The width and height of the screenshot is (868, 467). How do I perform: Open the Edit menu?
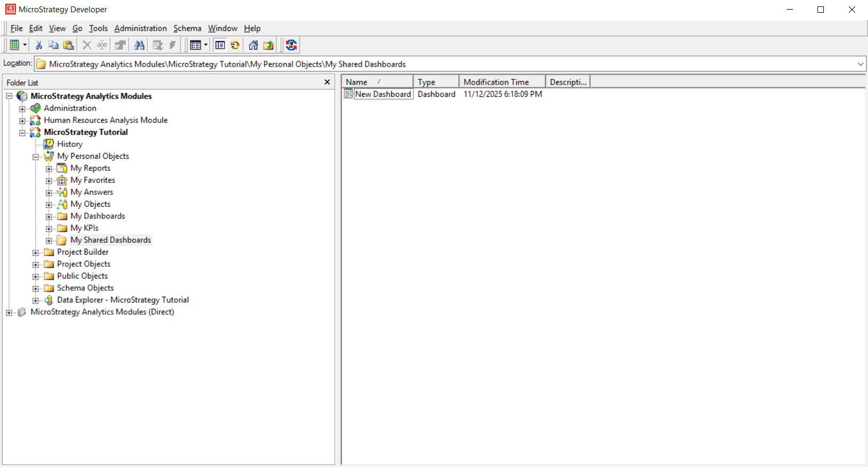pos(36,28)
